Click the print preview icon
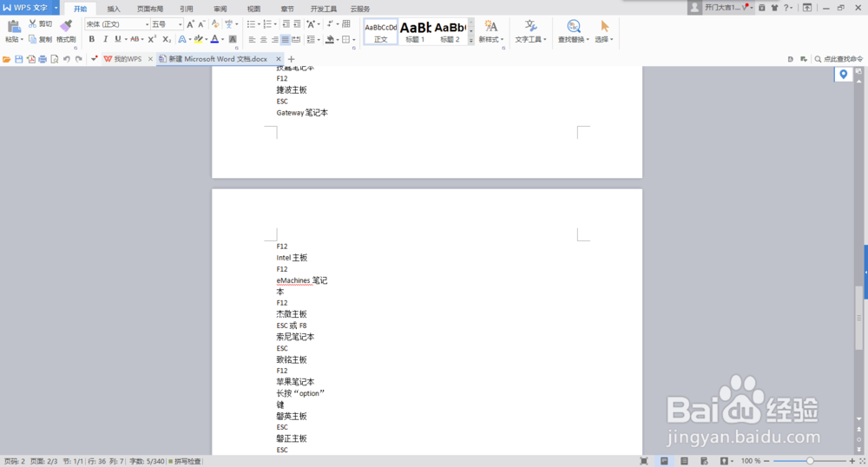The width and height of the screenshot is (868, 467). (x=54, y=59)
